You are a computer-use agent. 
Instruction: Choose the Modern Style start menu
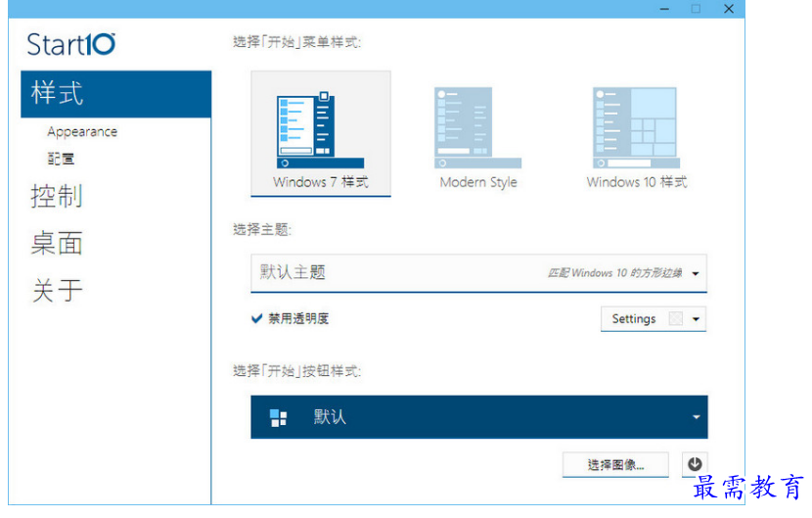click(x=478, y=138)
